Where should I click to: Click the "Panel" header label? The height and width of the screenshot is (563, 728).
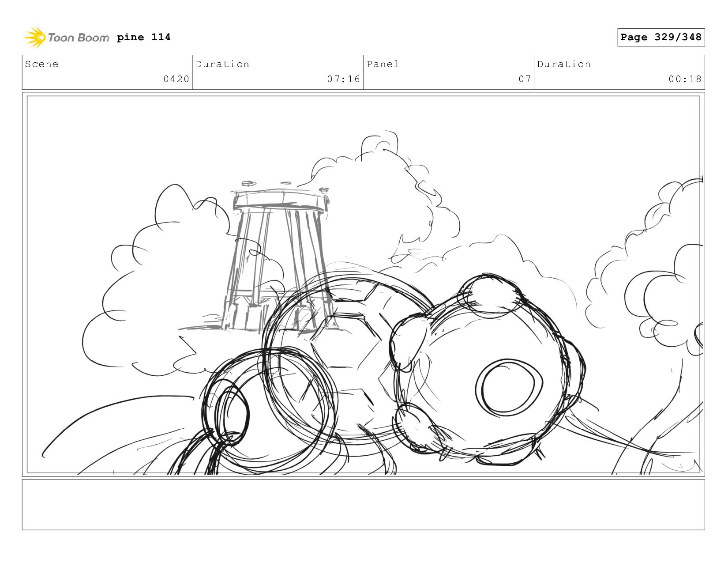tap(383, 64)
